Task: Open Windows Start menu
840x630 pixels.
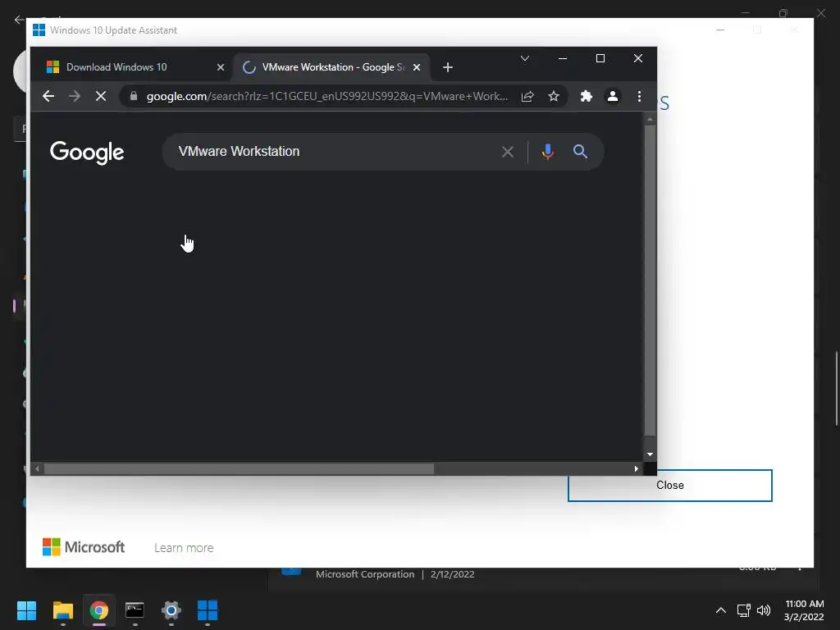Action: 26,610
